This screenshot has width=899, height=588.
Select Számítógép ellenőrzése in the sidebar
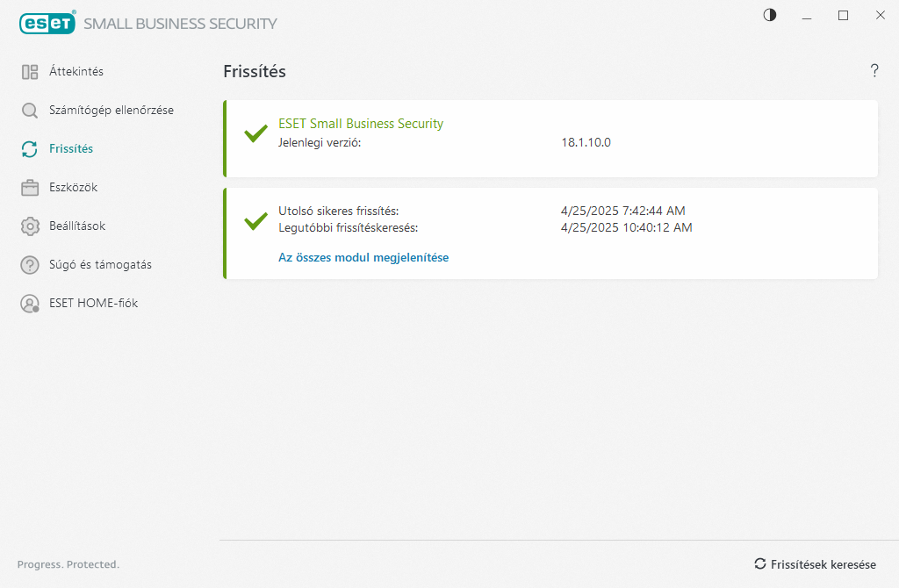point(111,111)
